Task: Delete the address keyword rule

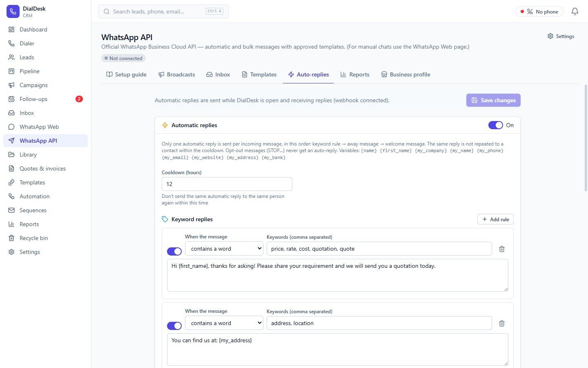Action: (502, 323)
